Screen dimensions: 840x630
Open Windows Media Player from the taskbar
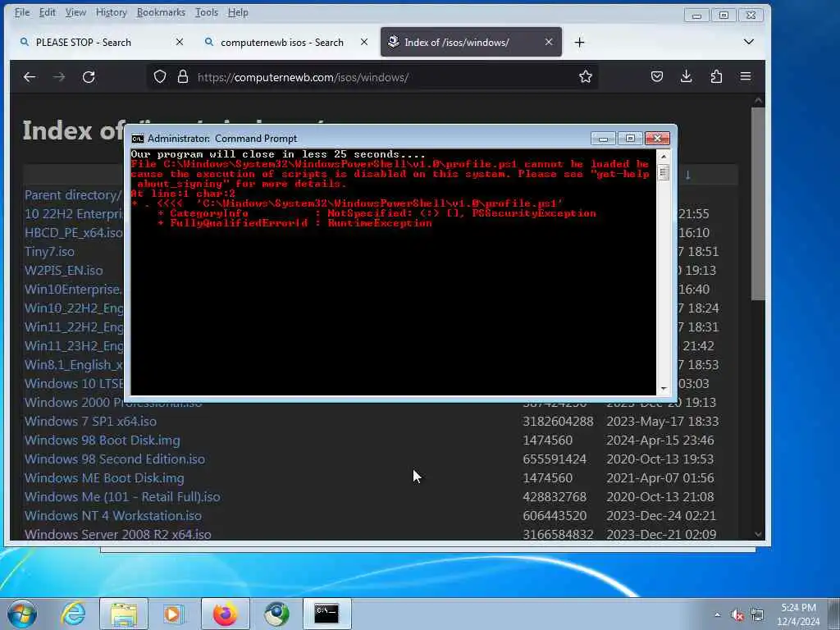pos(174,614)
